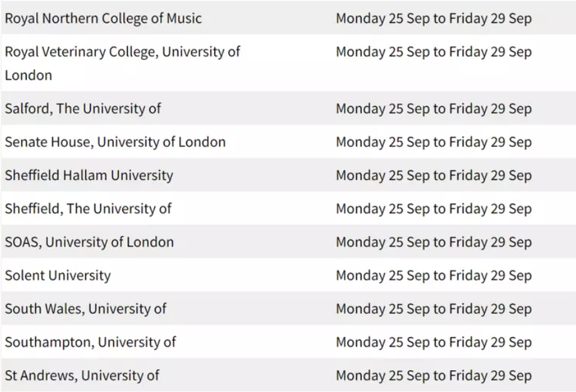Screen dimensions: 576x392
Task: Select SOAS, University of London
Action: [89, 243]
